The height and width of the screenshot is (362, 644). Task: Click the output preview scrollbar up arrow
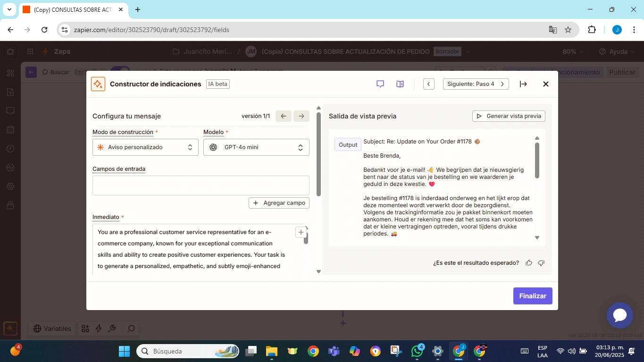(537, 138)
